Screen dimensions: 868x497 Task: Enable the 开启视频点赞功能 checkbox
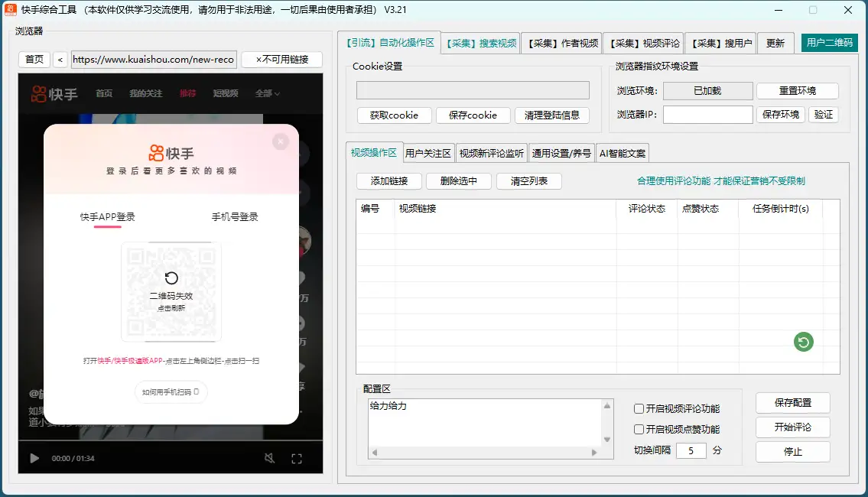(639, 429)
